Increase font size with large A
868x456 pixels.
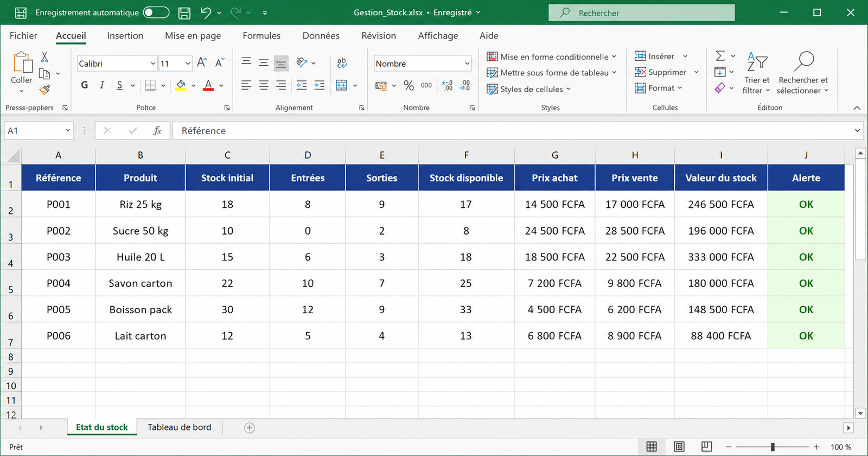tap(202, 63)
